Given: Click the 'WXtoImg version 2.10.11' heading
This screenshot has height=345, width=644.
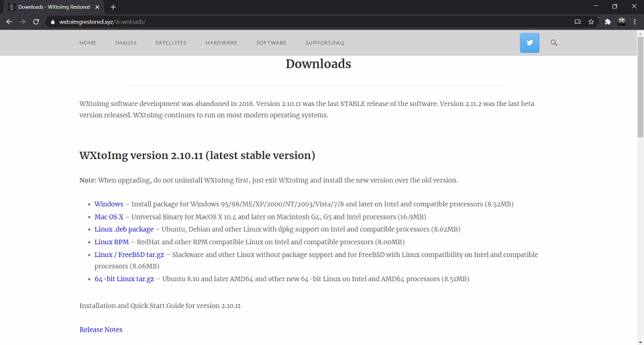Looking at the screenshot, I should coord(197,156).
